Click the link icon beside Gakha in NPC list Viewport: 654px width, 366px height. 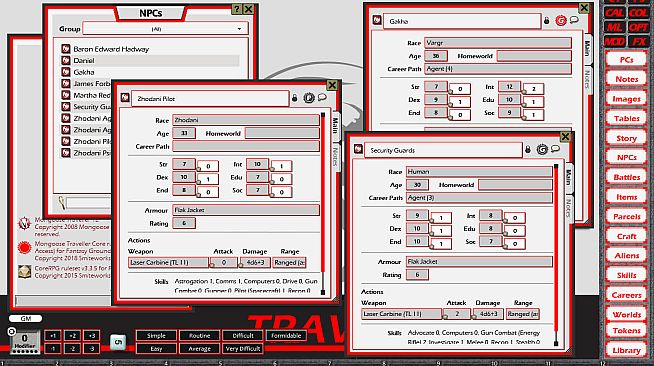click(x=65, y=72)
